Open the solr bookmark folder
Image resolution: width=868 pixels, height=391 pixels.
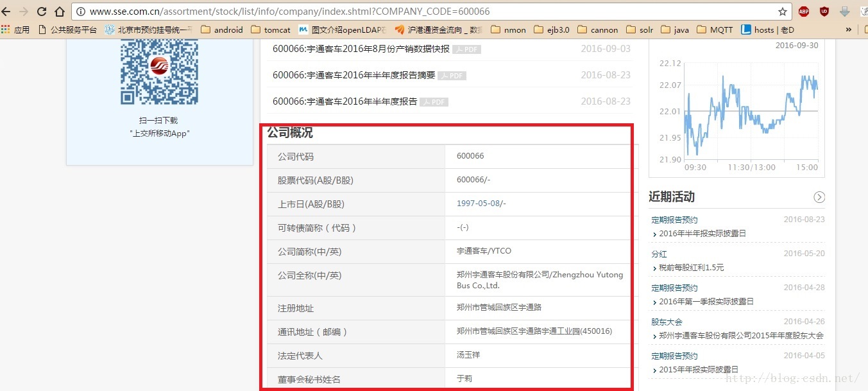click(639, 30)
